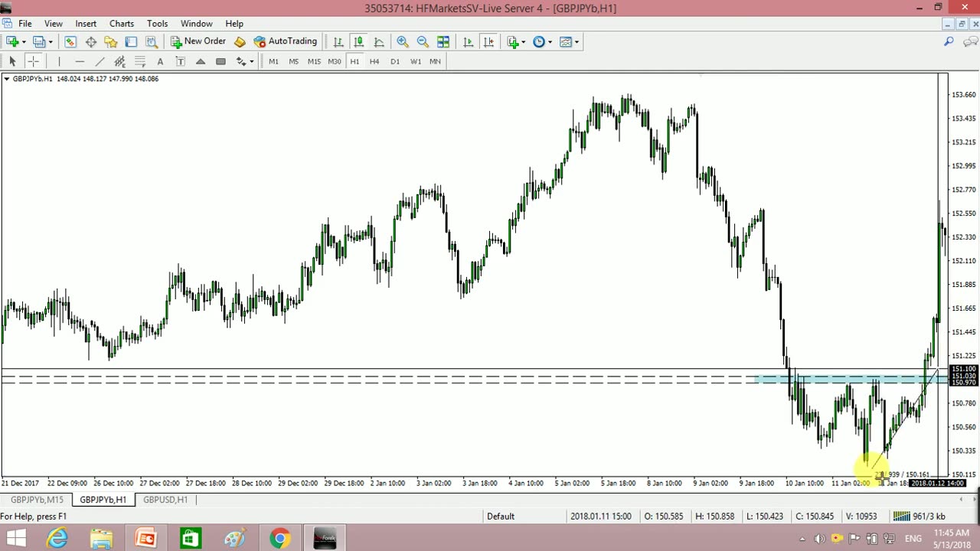The width and height of the screenshot is (980, 551).
Task: Select the crosshair tool
Action: [33, 61]
